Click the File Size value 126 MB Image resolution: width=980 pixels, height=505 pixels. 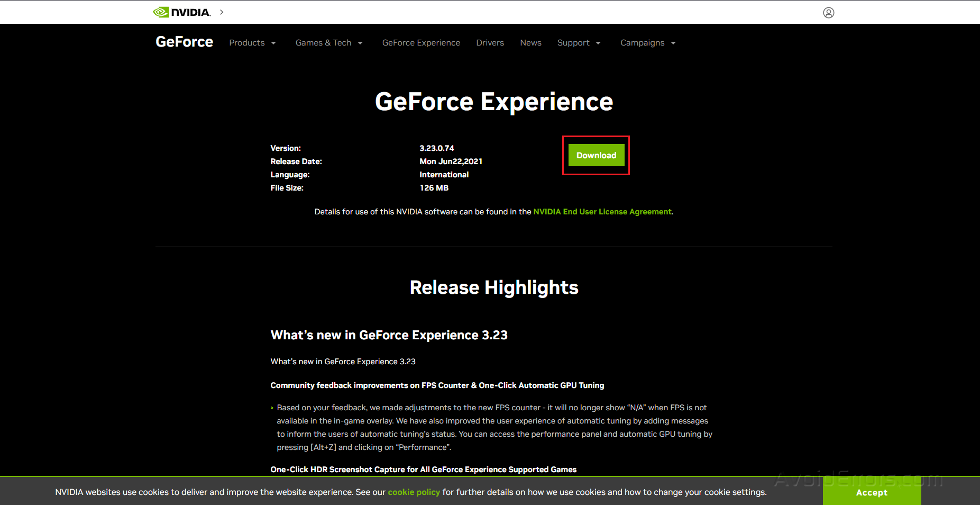point(434,187)
